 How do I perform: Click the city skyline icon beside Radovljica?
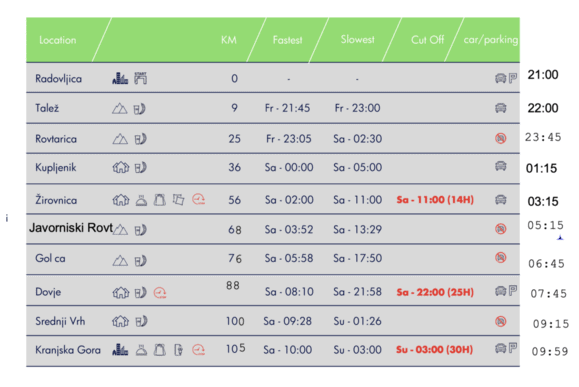(120, 78)
